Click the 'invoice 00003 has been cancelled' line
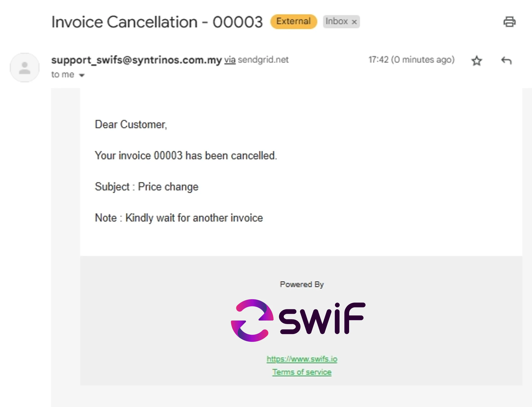The image size is (532, 407). [x=186, y=155]
